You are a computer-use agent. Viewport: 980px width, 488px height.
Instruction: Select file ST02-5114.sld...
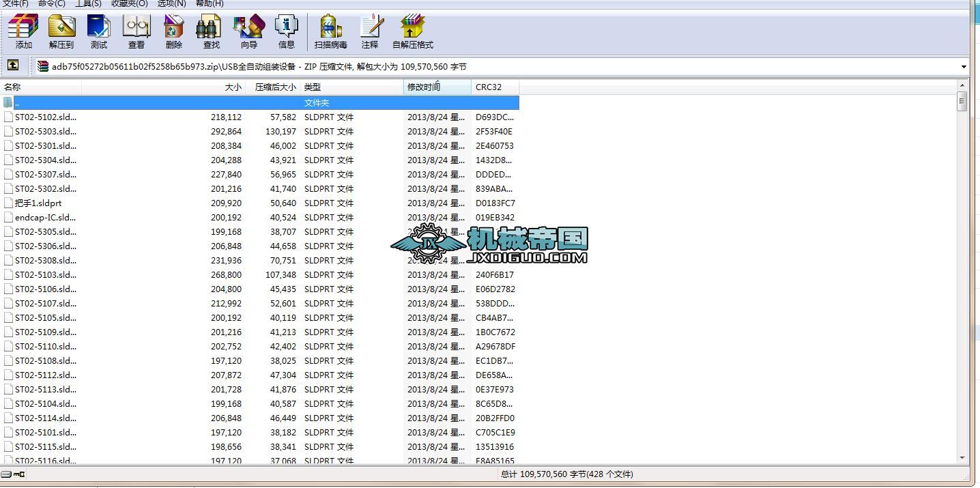[46, 418]
